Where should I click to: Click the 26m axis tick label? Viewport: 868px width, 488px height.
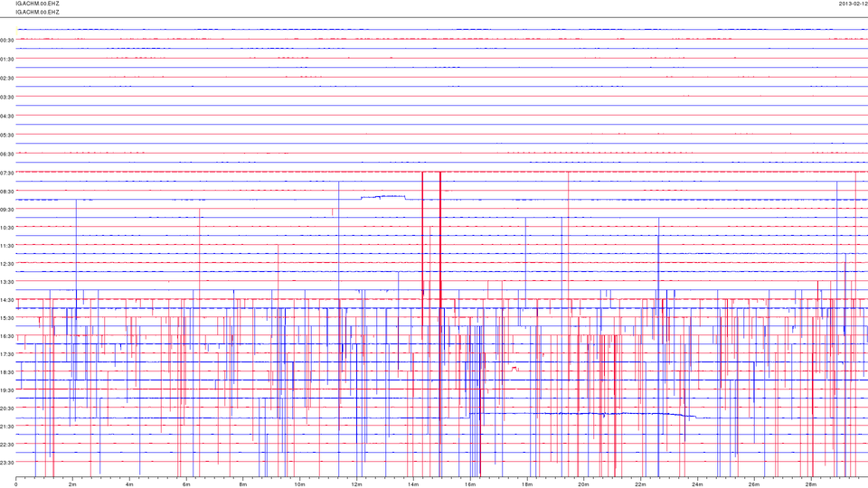[x=753, y=484]
